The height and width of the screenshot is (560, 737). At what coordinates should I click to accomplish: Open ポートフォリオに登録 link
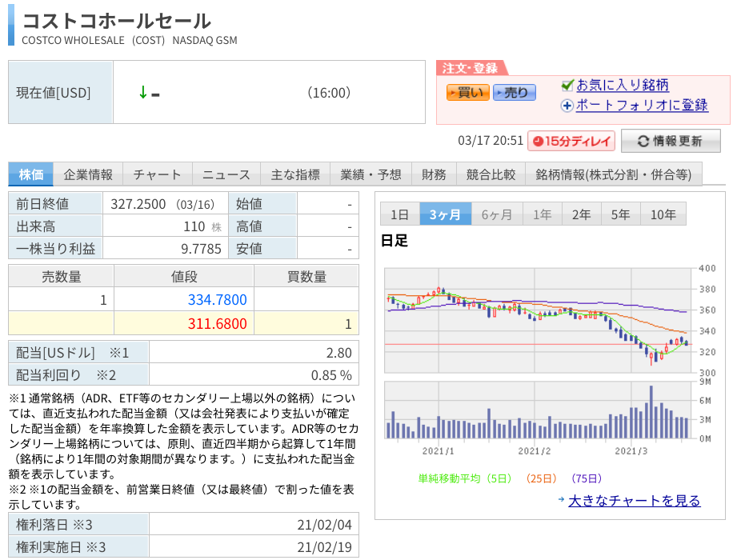(642, 106)
